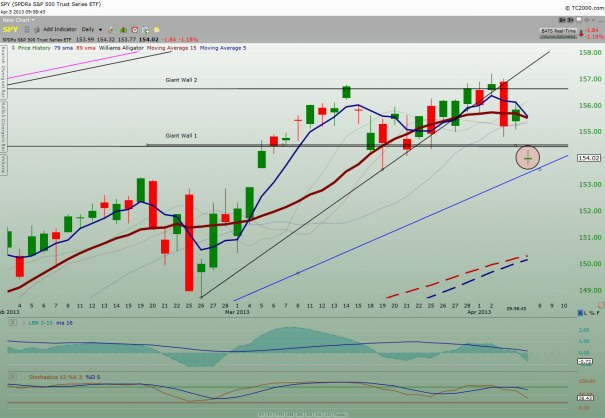Open the Bullish Divergent Bar side tab
Image resolution: width=605 pixels, height=418 pixels.
coord(3,127)
